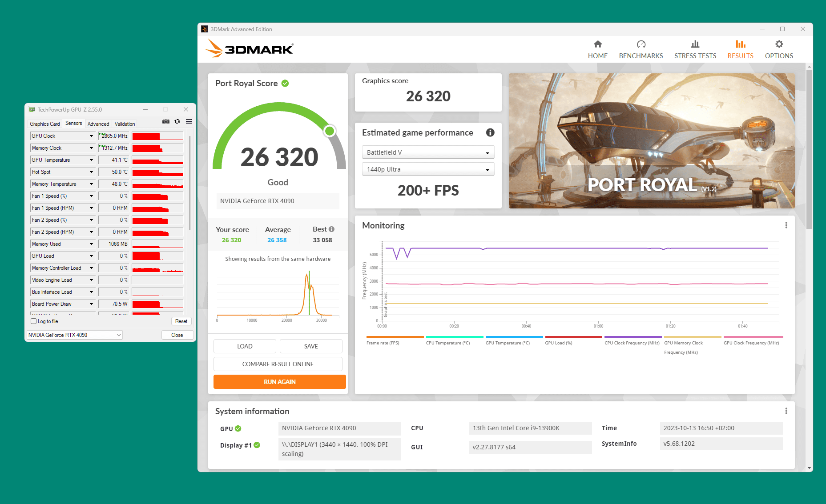Image resolution: width=826 pixels, height=504 pixels.
Task: Click the 3DMark logo
Action: point(250,48)
